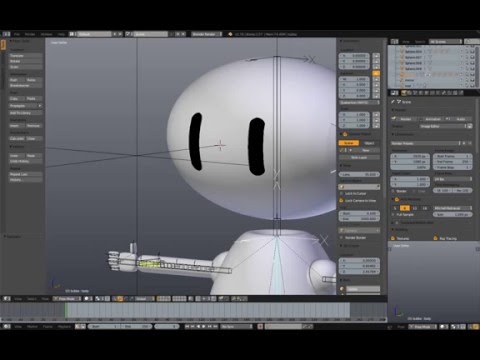
Task: Play the animation forward in timeline
Action: (x=204, y=326)
